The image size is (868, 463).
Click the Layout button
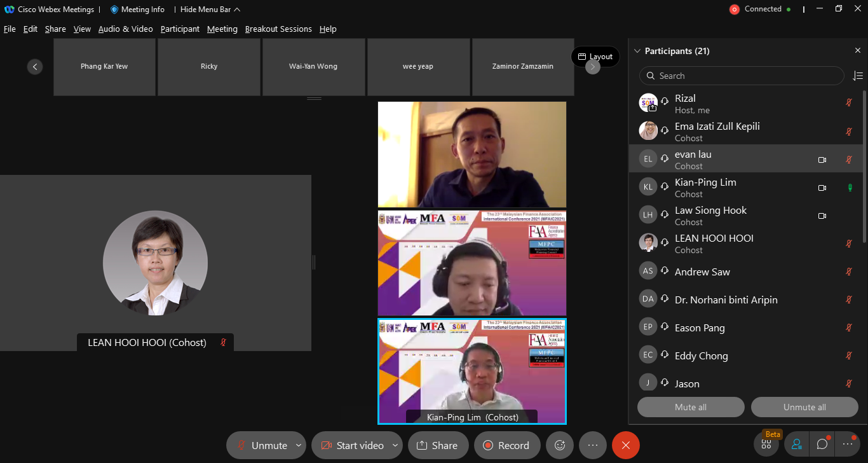coord(595,57)
